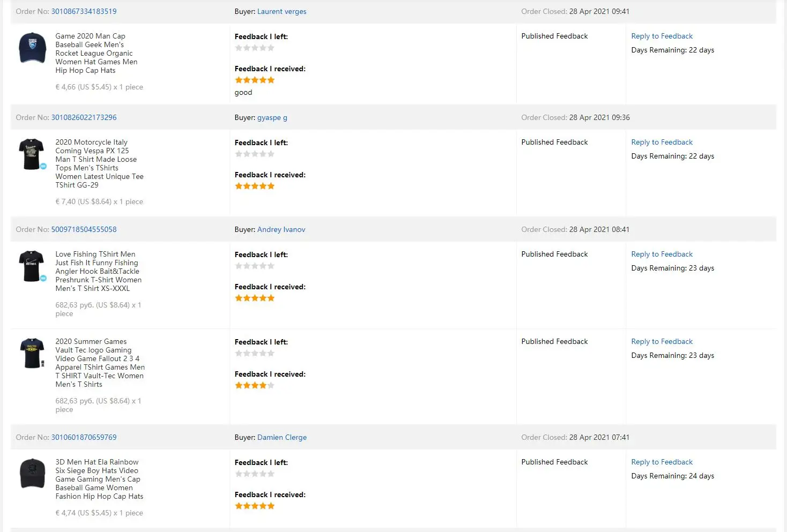Open the black Rainbow Six Siege cap thumbnail
This screenshot has width=787, height=532.
click(32, 474)
